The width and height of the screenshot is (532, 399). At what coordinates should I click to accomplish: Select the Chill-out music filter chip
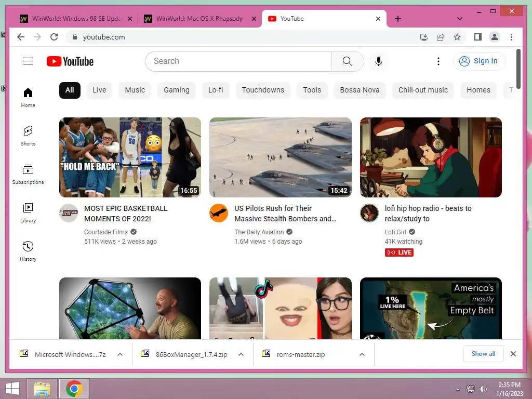[423, 90]
